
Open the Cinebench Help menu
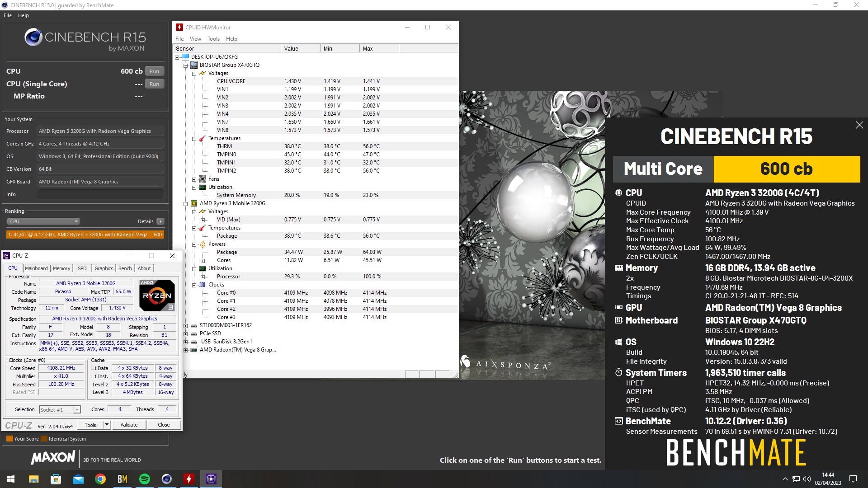[24, 15]
